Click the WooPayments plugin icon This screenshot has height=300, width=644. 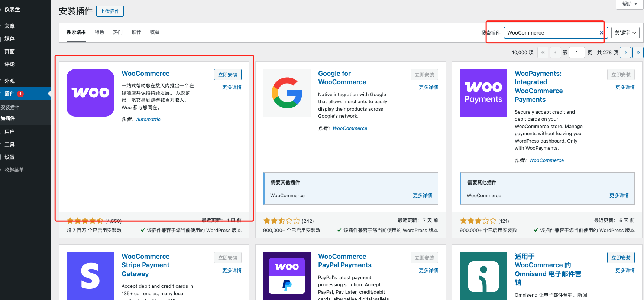point(483,93)
